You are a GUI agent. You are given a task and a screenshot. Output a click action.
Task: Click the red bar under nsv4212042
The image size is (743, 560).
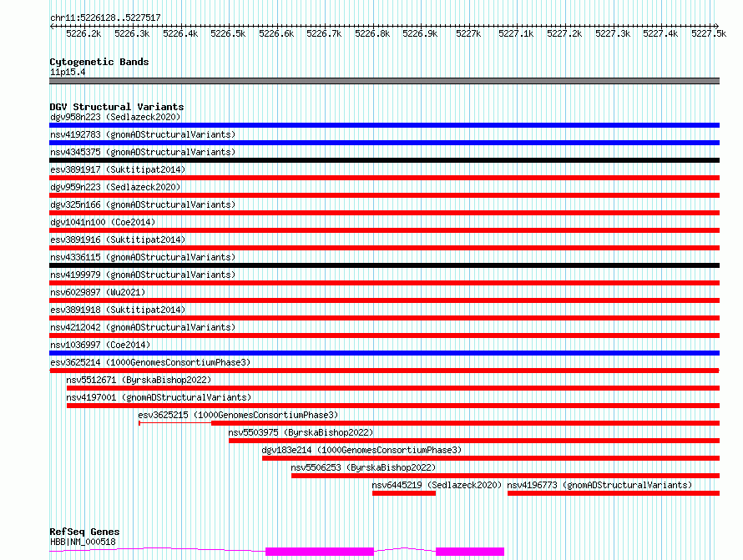click(x=384, y=335)
